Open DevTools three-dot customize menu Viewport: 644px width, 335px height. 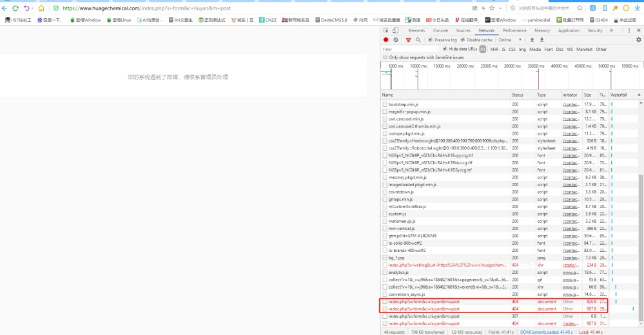(x=629, y=30)
